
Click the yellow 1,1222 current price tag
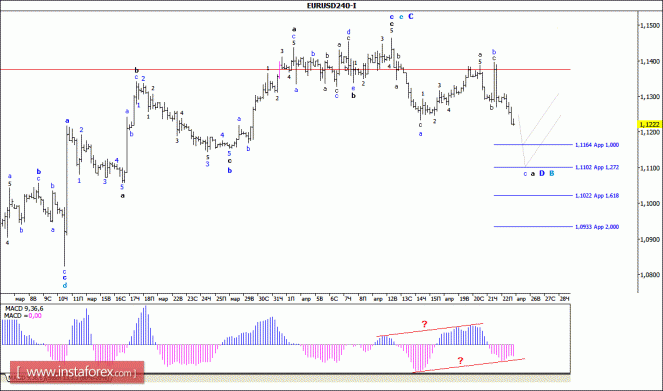coord(649,124)
